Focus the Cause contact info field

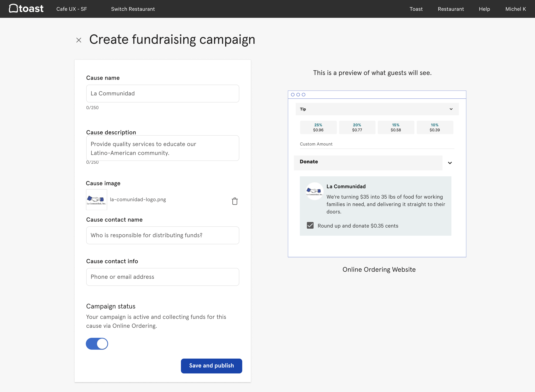[x=162, y=277]
